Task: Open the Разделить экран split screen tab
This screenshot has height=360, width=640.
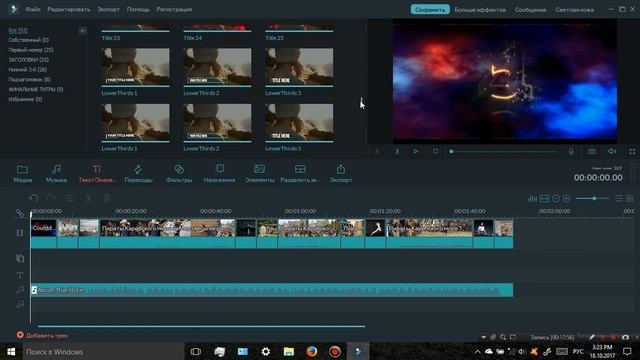Action: (300, 173)
